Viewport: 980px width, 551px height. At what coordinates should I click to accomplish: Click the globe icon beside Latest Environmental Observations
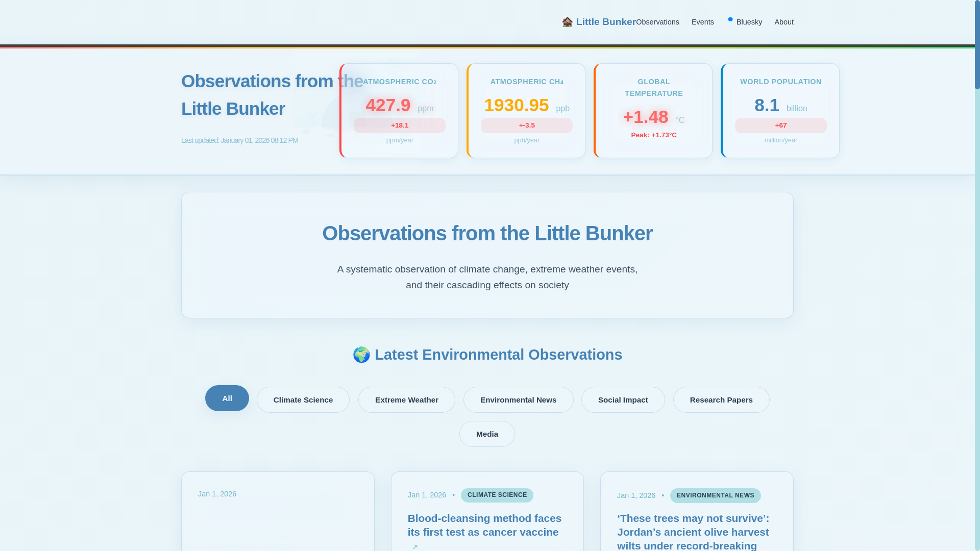361,355
